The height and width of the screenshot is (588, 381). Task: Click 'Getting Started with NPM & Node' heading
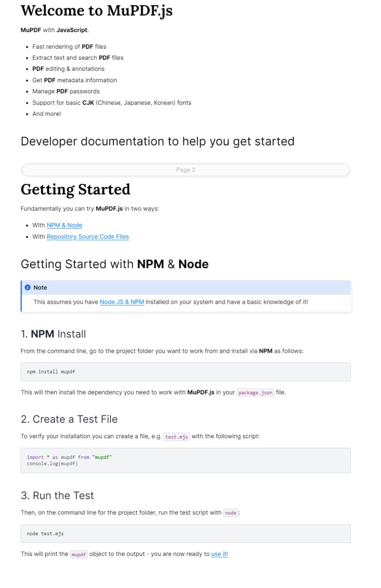click(x=115, y=264)
